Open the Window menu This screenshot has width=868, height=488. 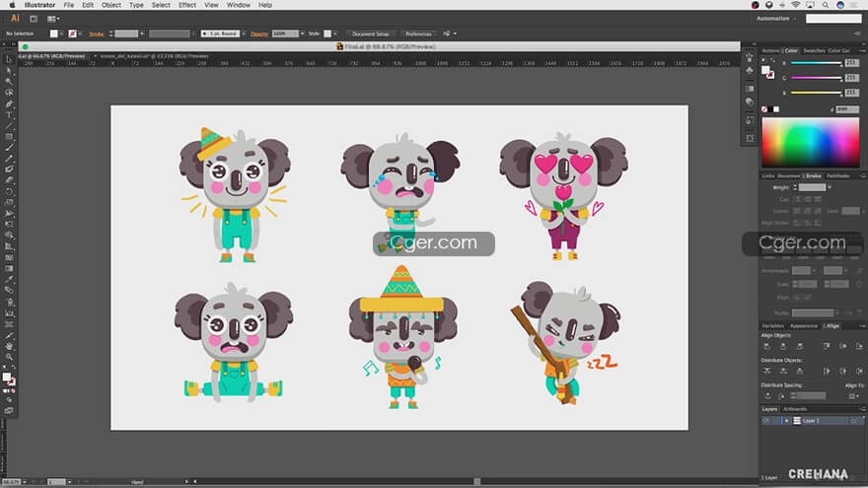click(239, 5)
